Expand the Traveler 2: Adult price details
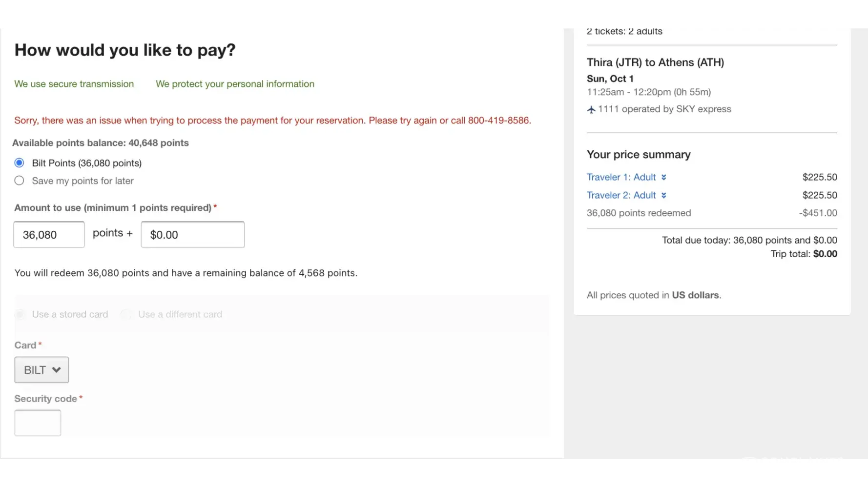The image size is (868, 488). [x=621, y=195]
